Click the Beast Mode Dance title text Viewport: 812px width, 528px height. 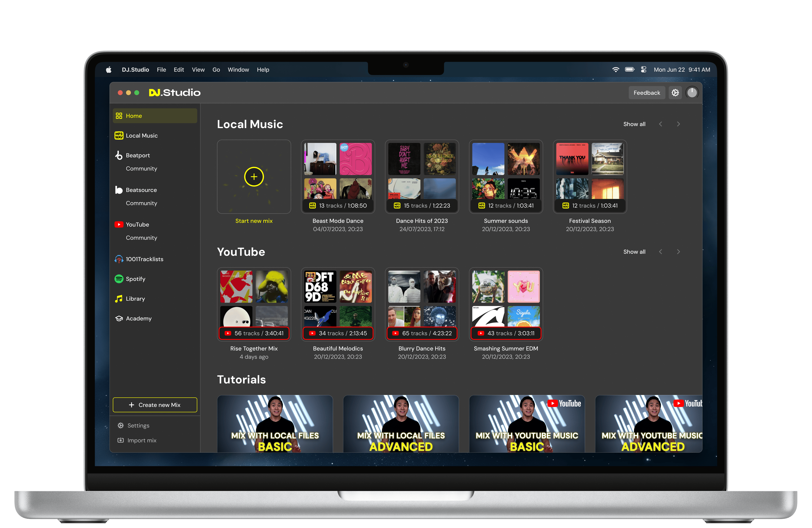(338, 221)
